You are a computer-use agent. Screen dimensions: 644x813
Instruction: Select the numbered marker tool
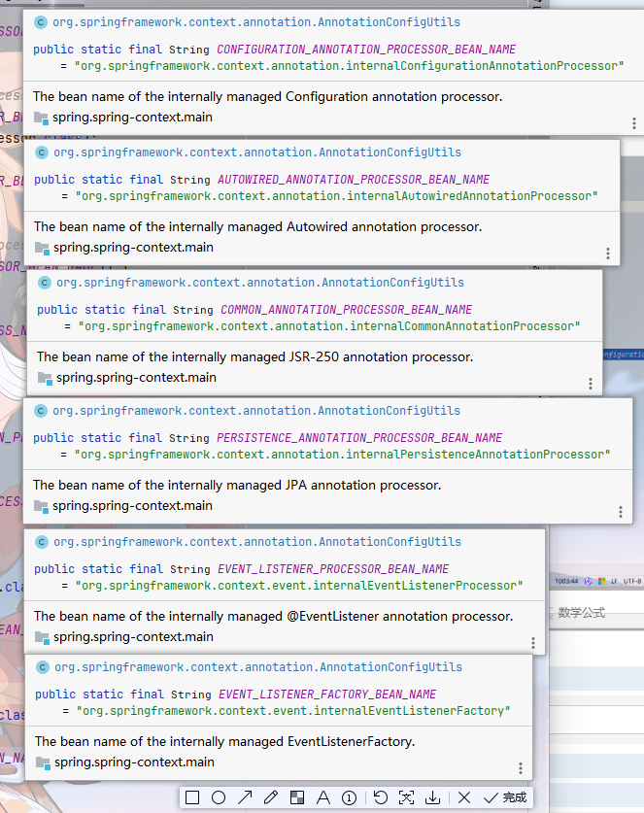[350, 797]
